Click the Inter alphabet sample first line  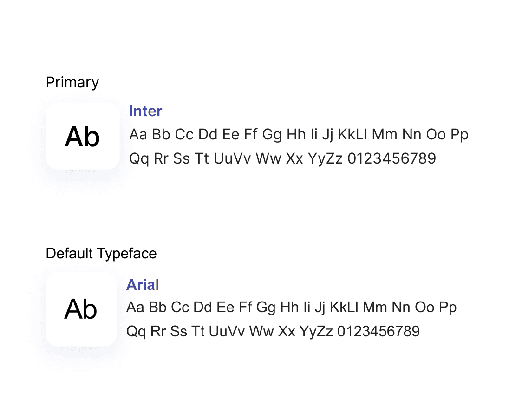point(299,135)
